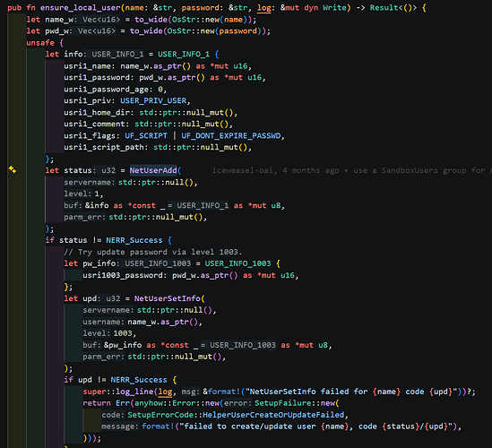This screenshot has height=448, width=492.
Task: Click the info variable in 'let info'
Action: (x=73, y=55)
